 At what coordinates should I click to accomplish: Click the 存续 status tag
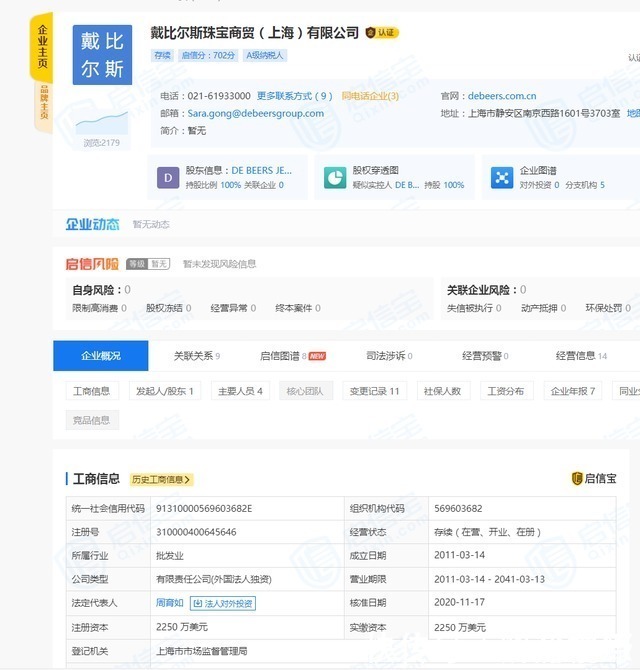point(162,55)
